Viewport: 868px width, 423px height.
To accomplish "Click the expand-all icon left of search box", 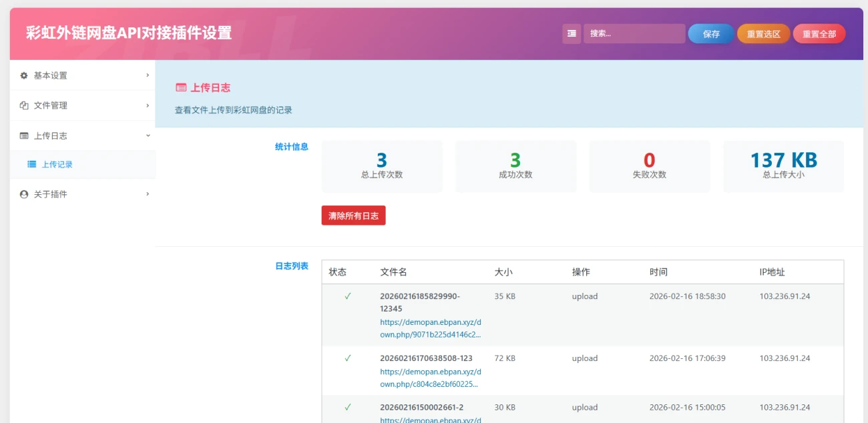I will [572, 33].
